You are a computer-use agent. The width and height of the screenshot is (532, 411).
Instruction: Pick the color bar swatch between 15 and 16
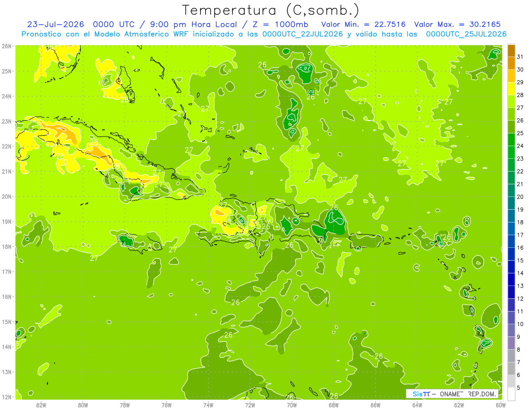point(511,254)
